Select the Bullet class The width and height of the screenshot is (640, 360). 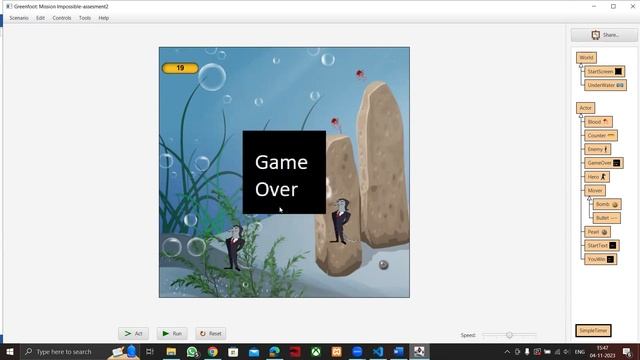click(x=607, y=218)
